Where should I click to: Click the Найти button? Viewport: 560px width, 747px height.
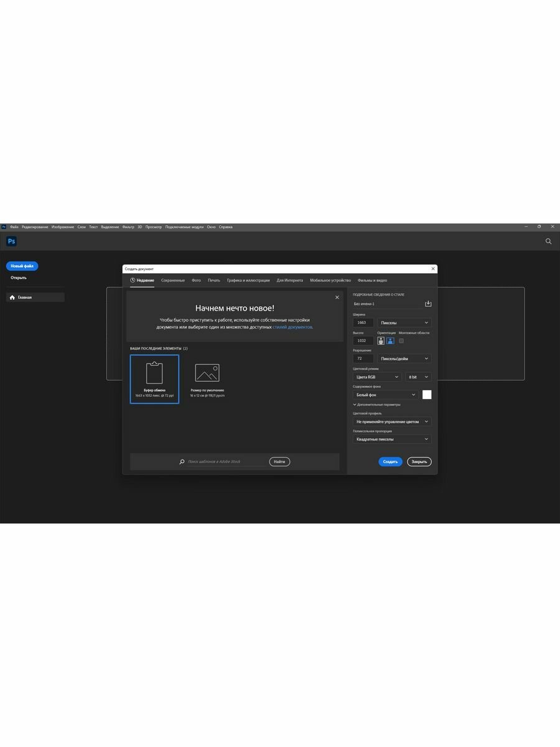tap(279, 462)
